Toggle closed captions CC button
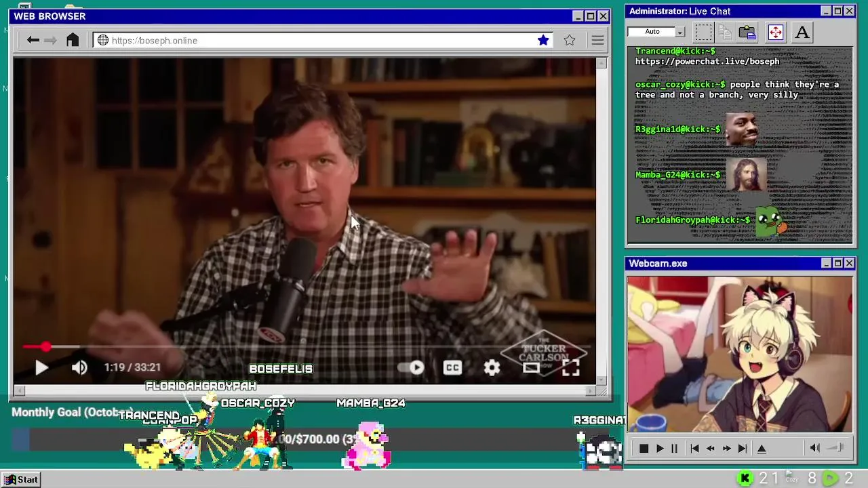 pyautogui.click(x=452, y=367)
